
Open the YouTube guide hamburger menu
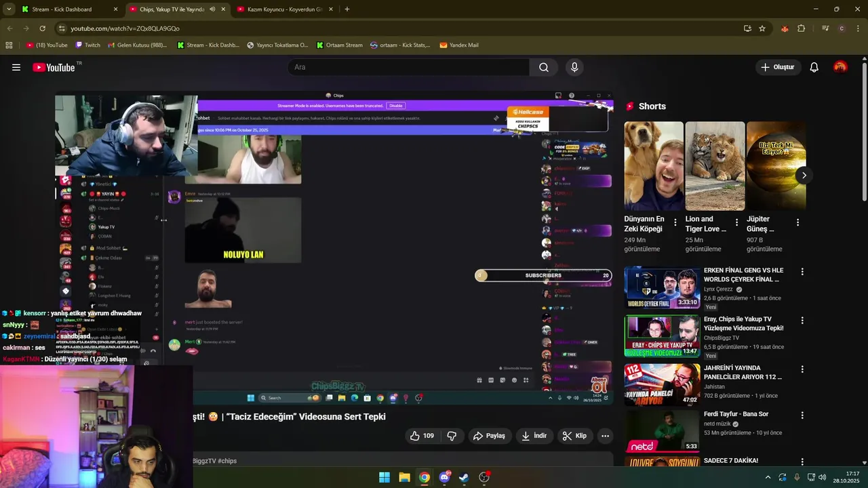coord(16,67)
